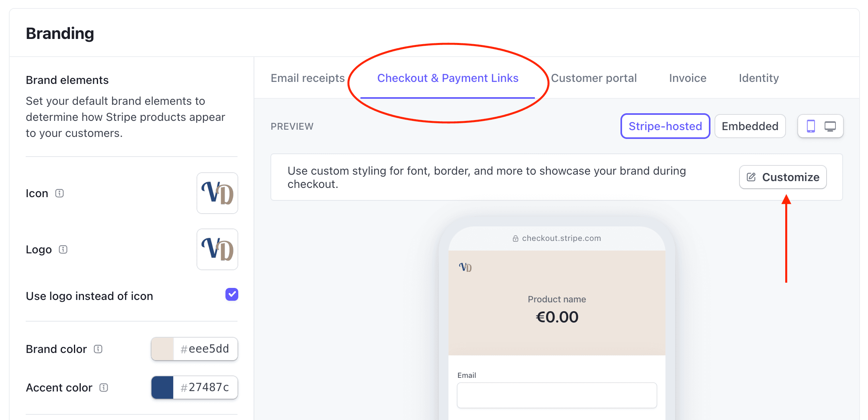Switch to mobile preview mode icon
The image size is (868, 420).
[811, 126]
